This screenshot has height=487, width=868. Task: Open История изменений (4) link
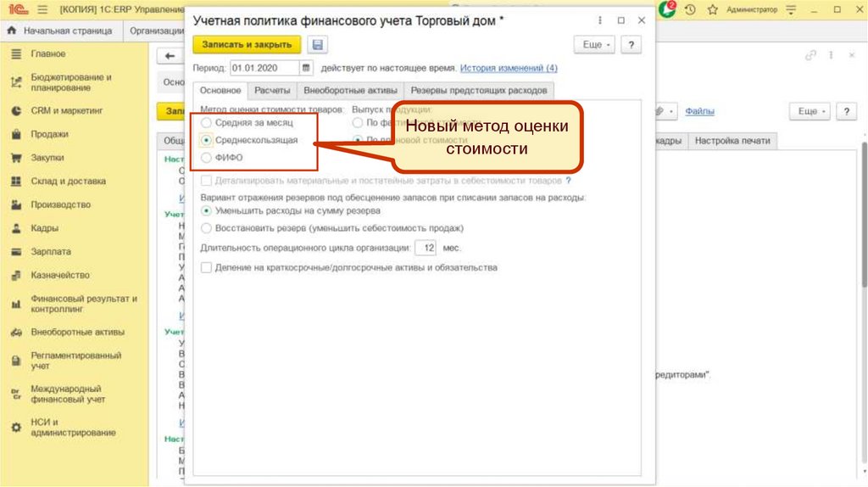[x=509, y=68]
